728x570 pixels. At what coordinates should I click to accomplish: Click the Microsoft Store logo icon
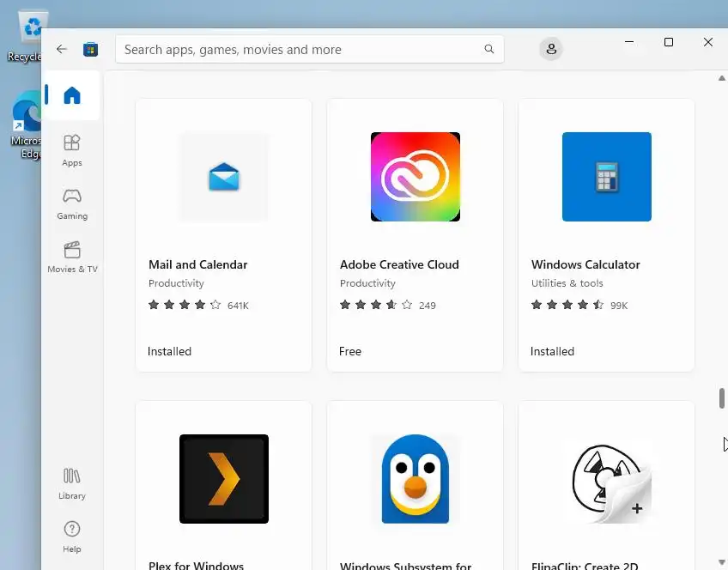coord(90,49)
